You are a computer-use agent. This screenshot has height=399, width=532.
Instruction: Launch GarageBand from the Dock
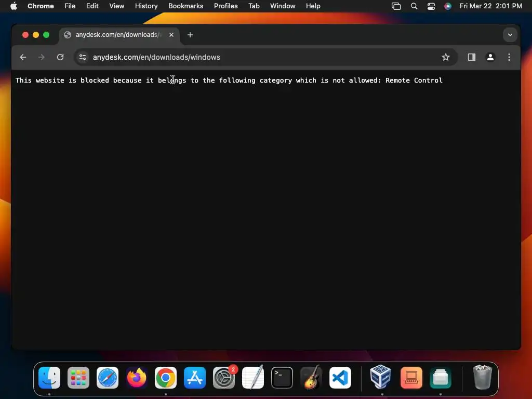tap(311, 378)
